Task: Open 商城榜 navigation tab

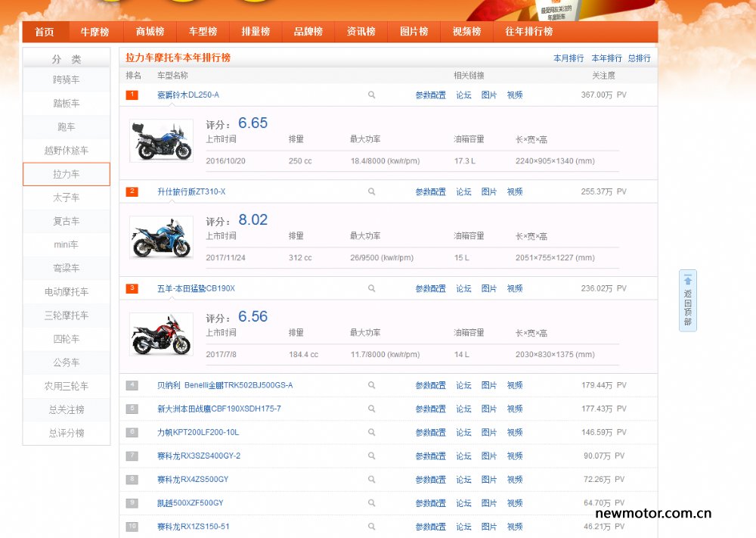Action: pos(150,32)
